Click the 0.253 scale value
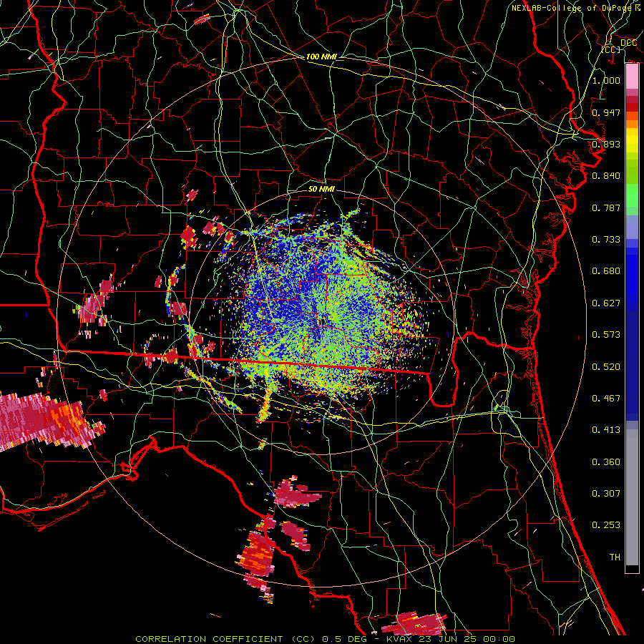The image size is (644, 644). point(606,525)
